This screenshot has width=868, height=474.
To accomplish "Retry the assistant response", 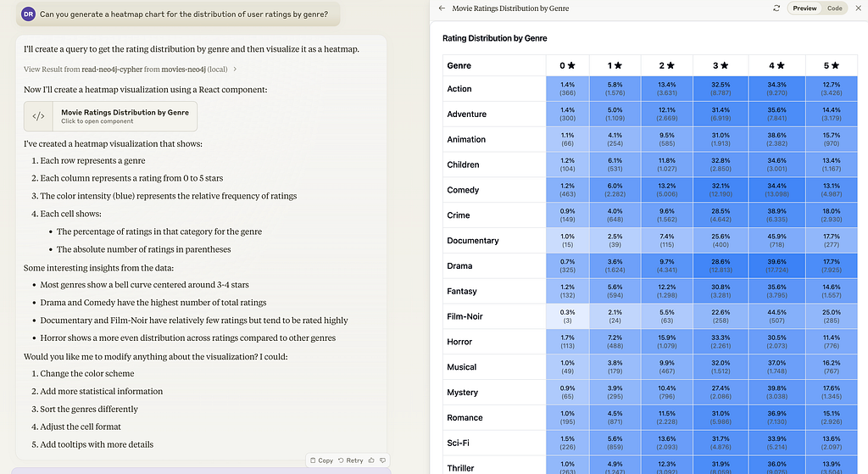I will click(x=350, y=460).
